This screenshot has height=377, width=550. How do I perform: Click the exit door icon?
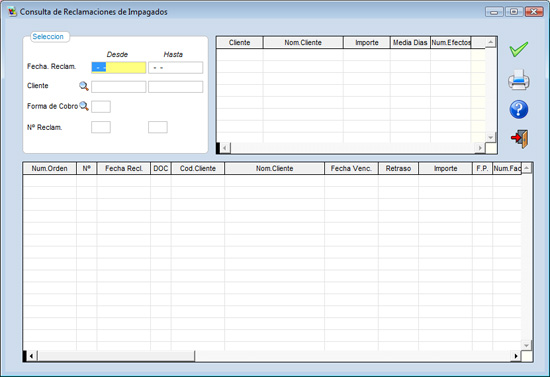tap(519, 139)
